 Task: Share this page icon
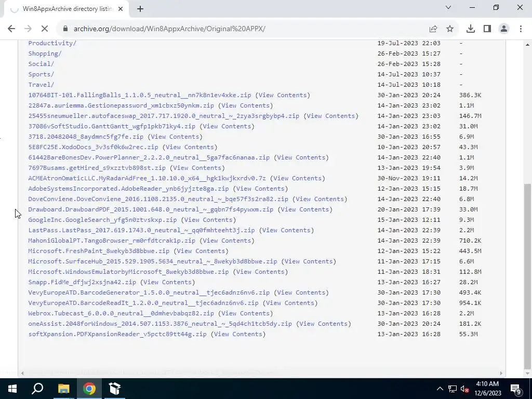[x=433, y=29]
